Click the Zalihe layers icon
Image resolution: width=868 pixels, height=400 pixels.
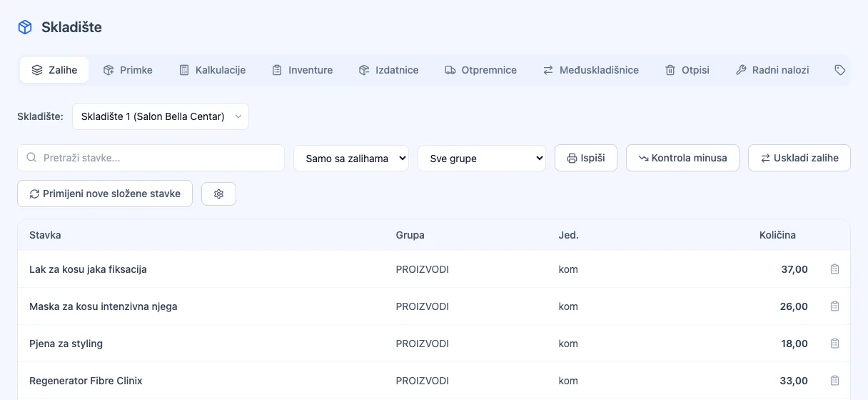coord(37,70)
